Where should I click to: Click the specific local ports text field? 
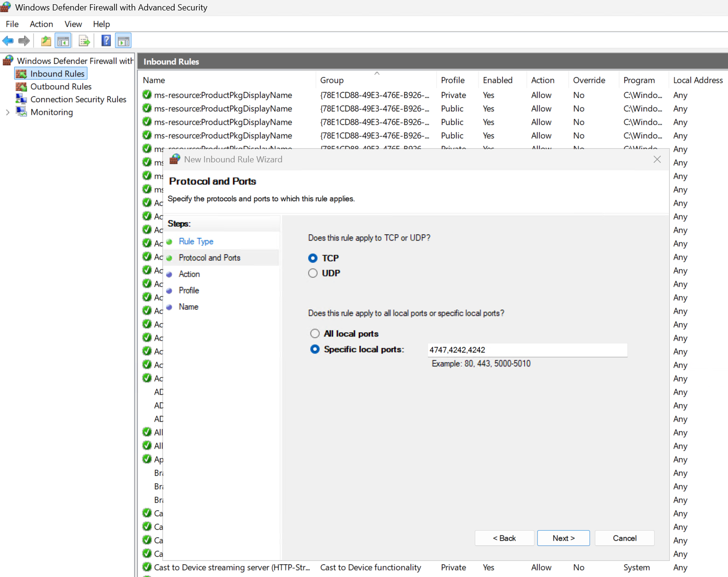[x=527, y=350]
